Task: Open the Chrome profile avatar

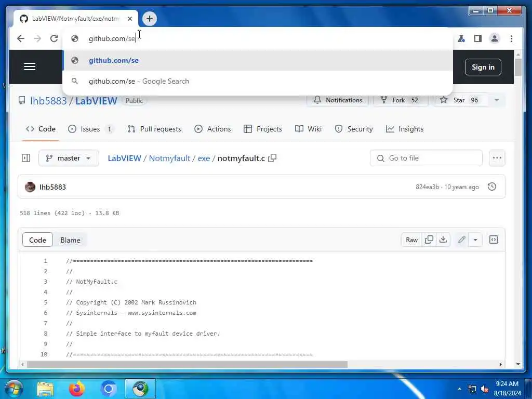Action: pos(495,38)
